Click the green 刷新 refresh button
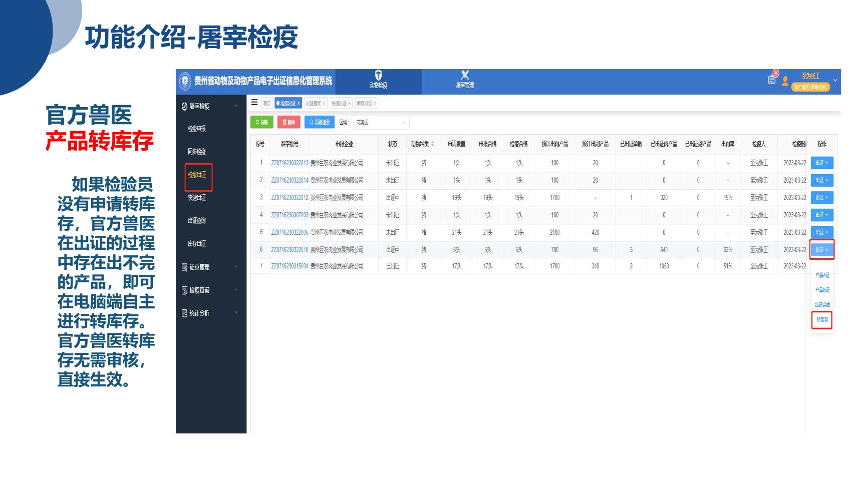This screenshot has height=488, width=868. [x=262, y=123]
